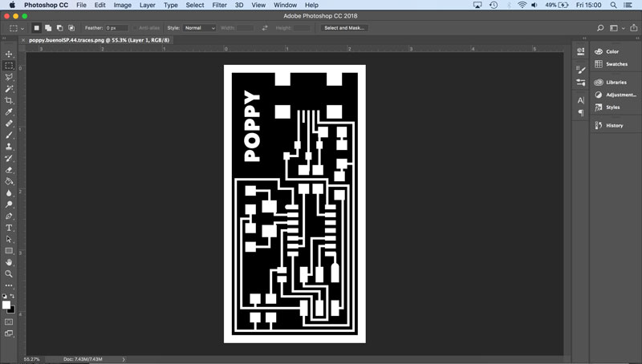Reset default foreground and background colors
Screen dimensions: 642x364
click(x=5, y=296)
